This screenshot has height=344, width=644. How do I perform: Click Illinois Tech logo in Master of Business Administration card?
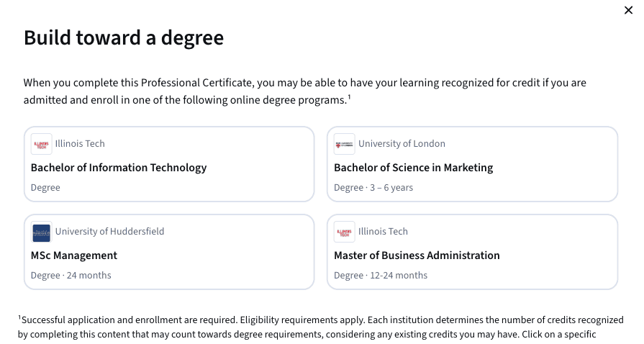point(345,232)
